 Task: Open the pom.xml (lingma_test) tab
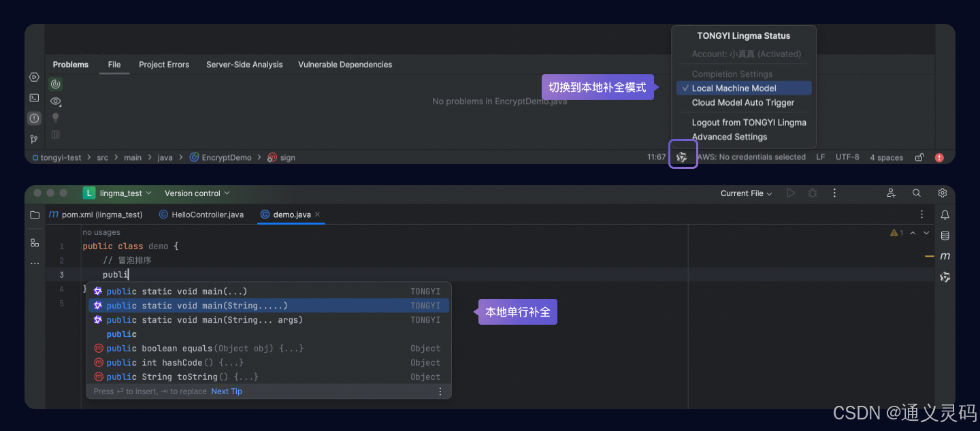click(x=95, y=214)
